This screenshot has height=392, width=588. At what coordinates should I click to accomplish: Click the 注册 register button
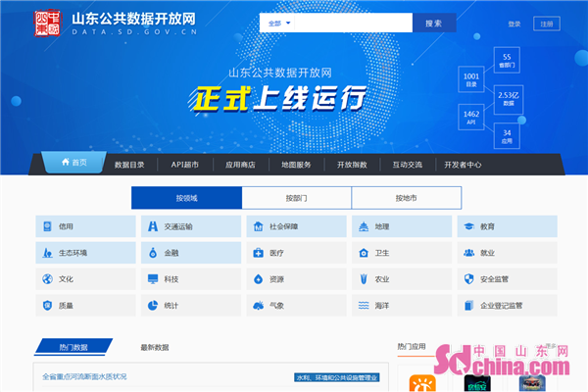tap(547, 24)
